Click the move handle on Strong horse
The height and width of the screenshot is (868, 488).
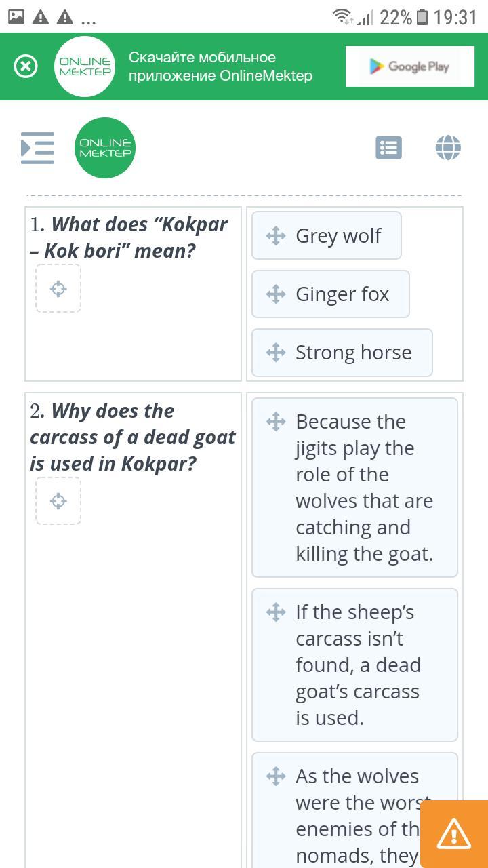coord(275,353)
